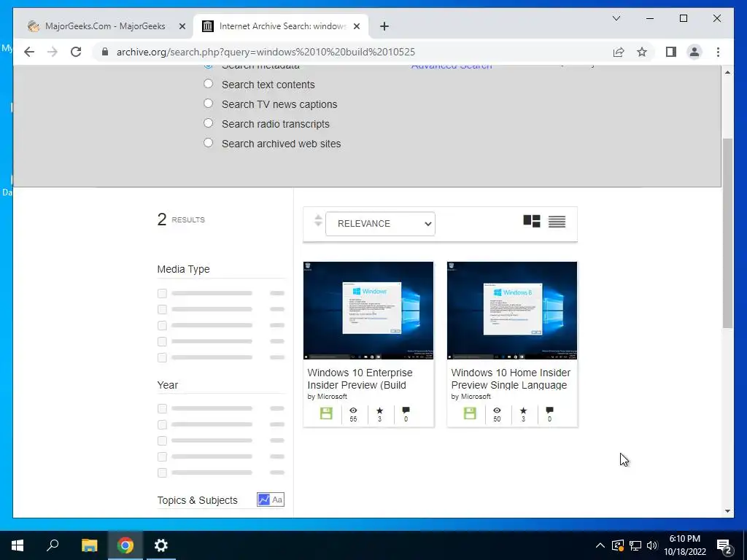Show hidden system tray icons
Screen dimensions: 747x560
600,545
